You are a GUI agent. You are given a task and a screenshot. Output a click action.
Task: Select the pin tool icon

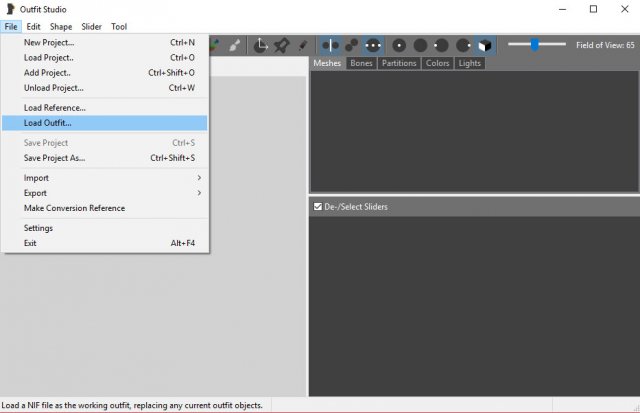[281, 45]
